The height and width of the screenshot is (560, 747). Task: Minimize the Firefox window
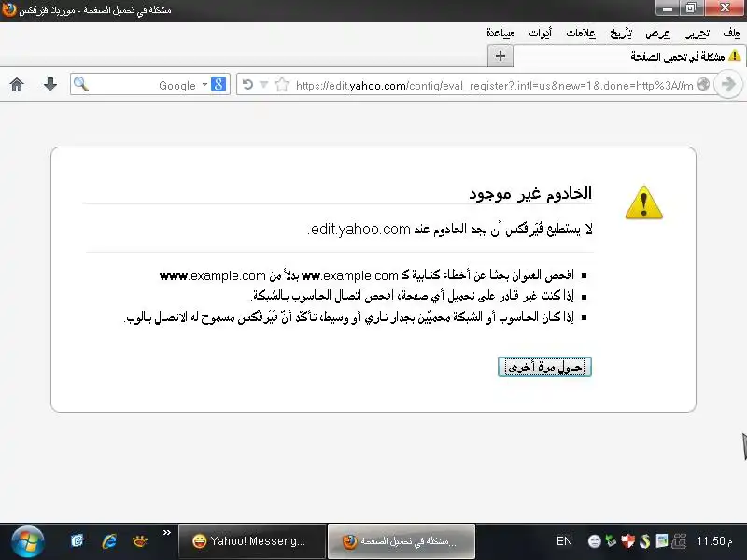click(x=668, y=8)
